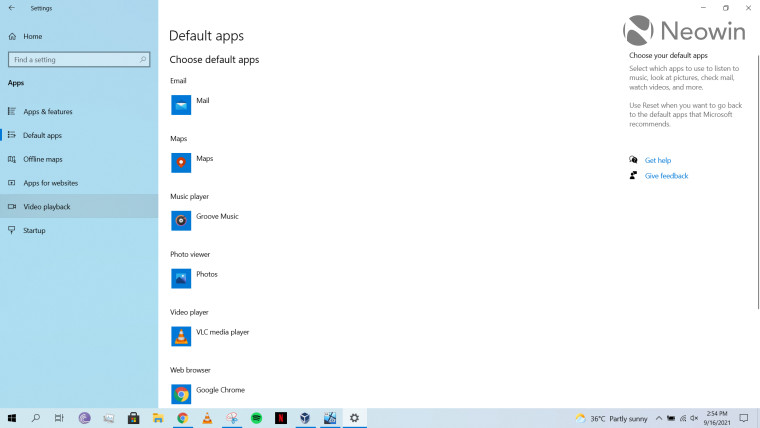Open Chrome from the taskbar

pyautogui.click(x=182, y=418)
